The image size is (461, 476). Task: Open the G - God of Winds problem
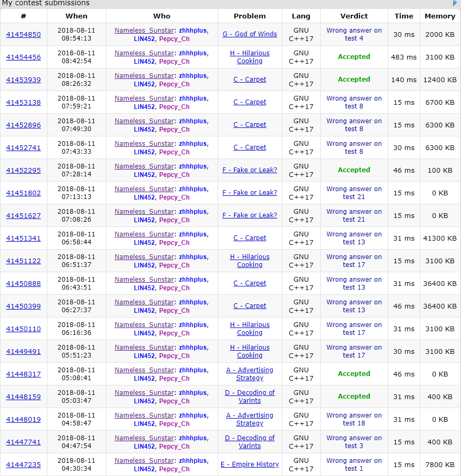[x=250, y=34]
